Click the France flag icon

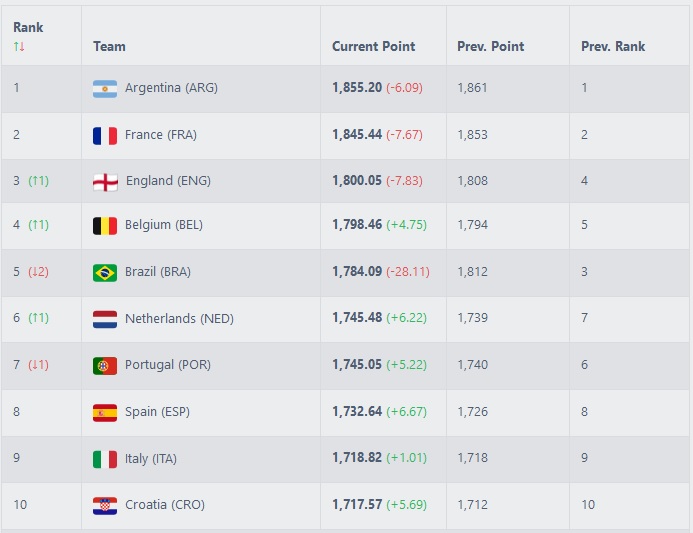point(105,136)
